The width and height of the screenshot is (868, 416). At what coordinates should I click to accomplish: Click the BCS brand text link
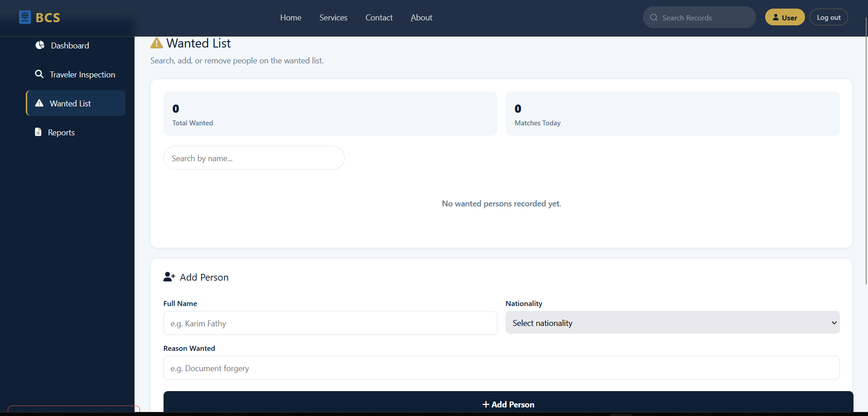(x=48, y=17)
